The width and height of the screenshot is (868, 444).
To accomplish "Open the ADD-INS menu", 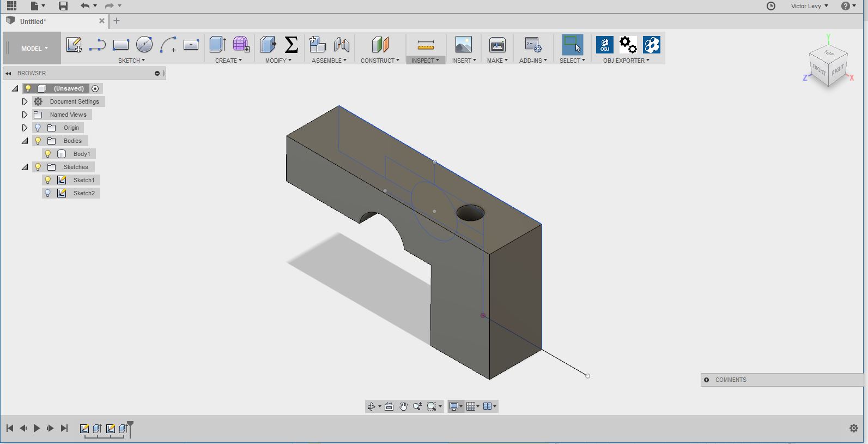I will pyautogui.click(x=533, y=61).
